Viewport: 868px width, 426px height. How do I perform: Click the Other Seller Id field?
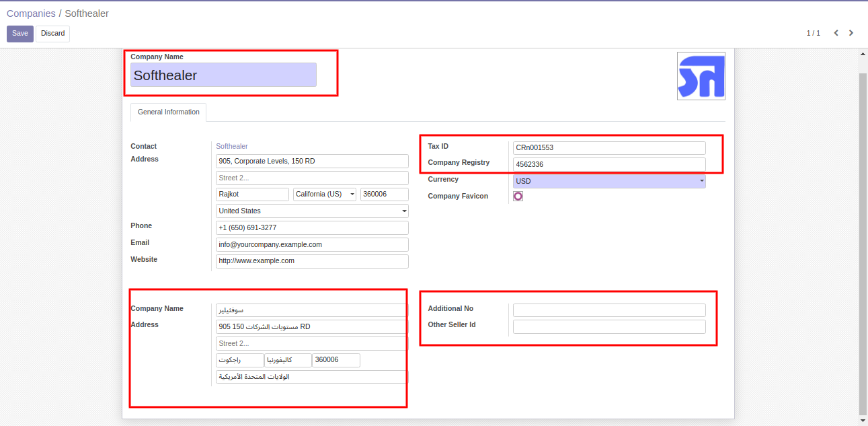point(608,326)
